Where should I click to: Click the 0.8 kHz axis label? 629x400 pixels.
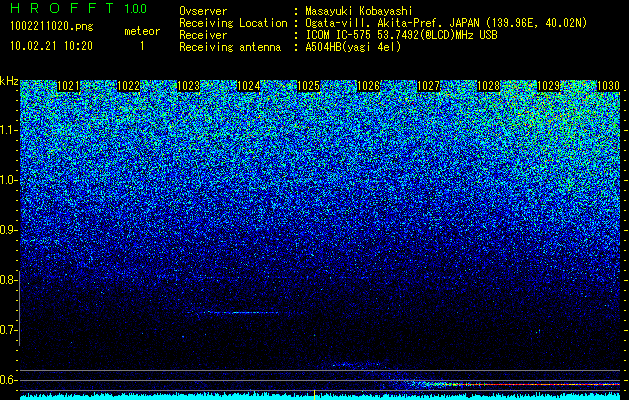tap(8, 280)
